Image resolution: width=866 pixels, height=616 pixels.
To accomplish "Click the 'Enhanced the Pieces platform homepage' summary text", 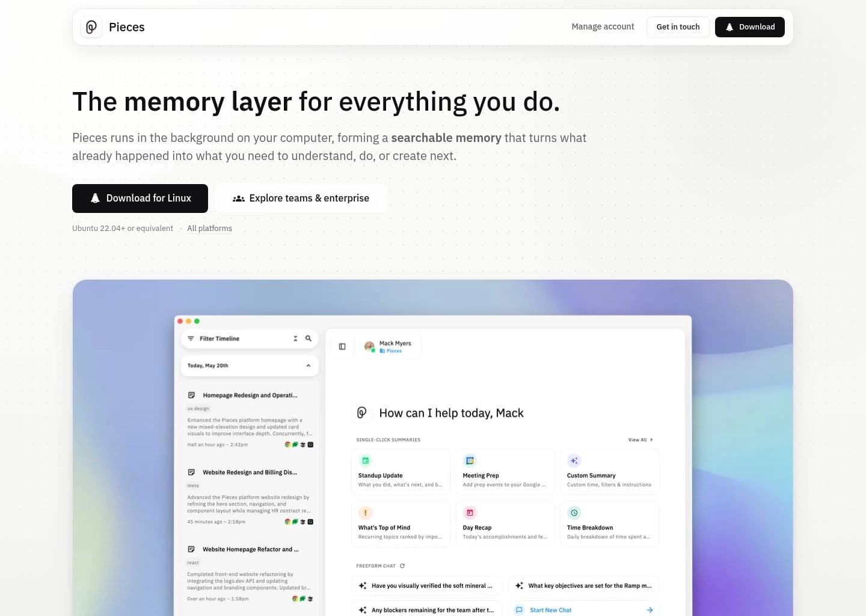I will [x=250, y=427].
